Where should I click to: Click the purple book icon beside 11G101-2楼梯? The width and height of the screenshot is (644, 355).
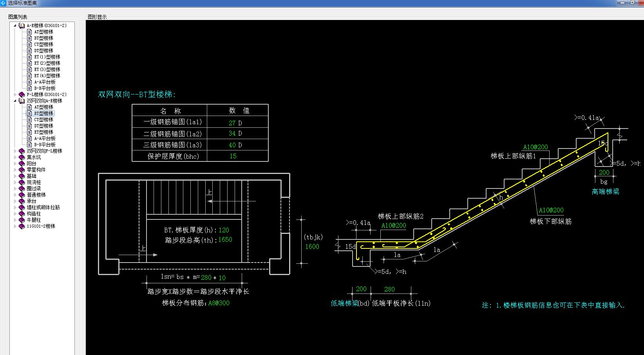coord(22,226)
